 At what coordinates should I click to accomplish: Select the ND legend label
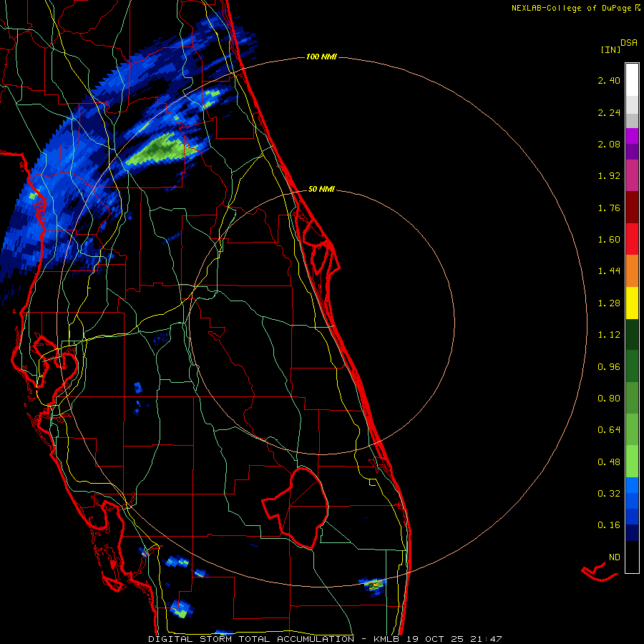(615, 557)
